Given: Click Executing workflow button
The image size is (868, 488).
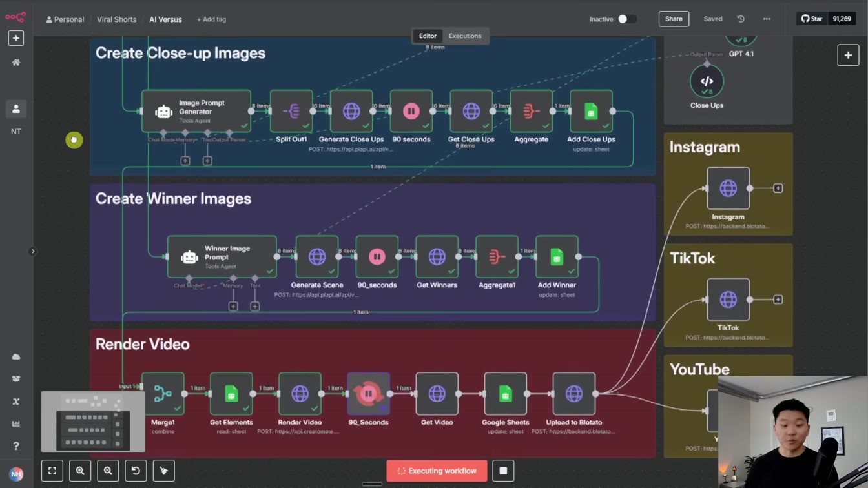Looking at the screenshot, I should pos(437,471).
